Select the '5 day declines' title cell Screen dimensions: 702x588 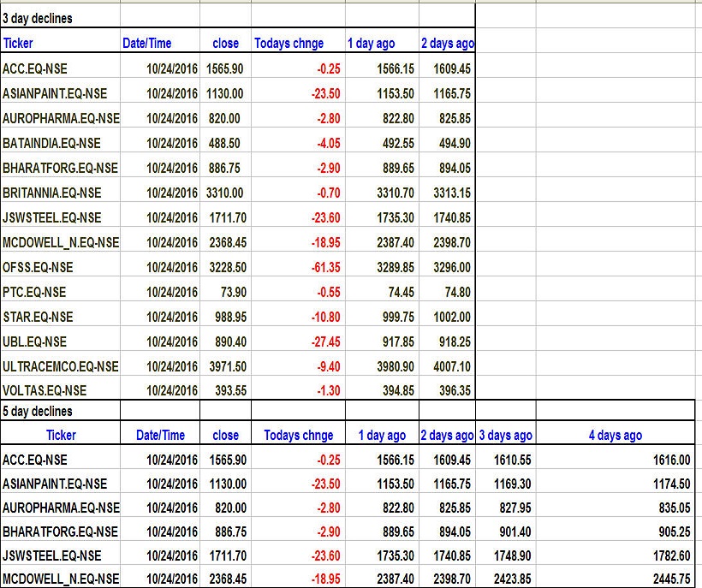[38, 412]
